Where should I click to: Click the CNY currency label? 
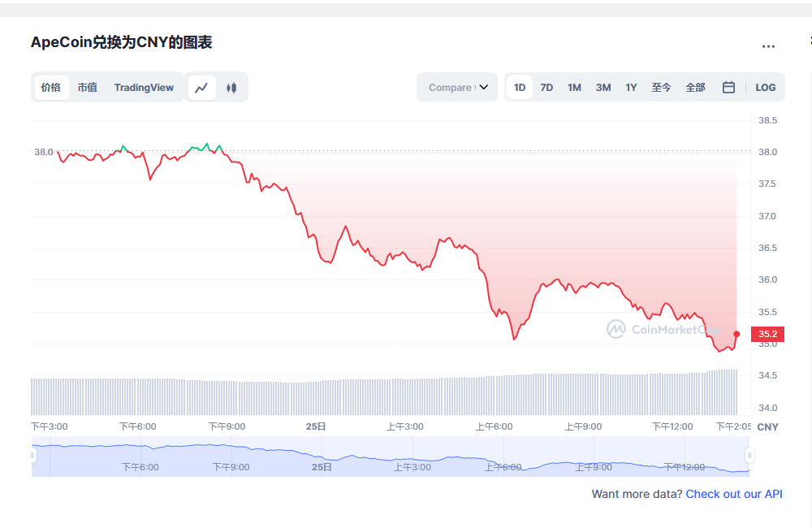click(x=767, y=427)
